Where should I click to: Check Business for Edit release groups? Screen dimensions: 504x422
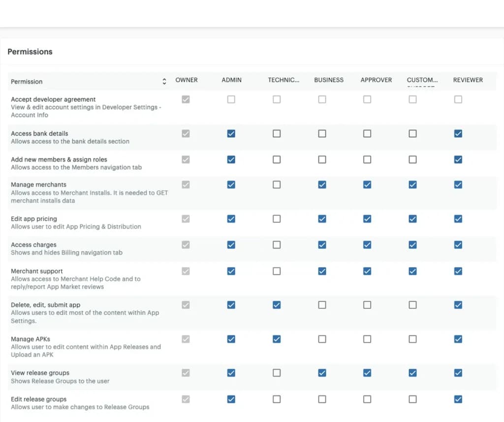coord(322,399)
